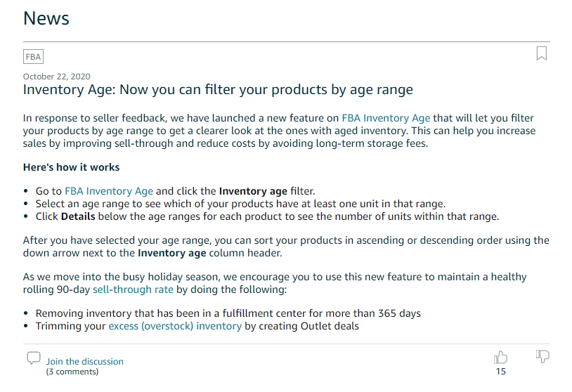Follow the sell-through rate link
This screenshot has height=392, width=572.
[133, 289]
